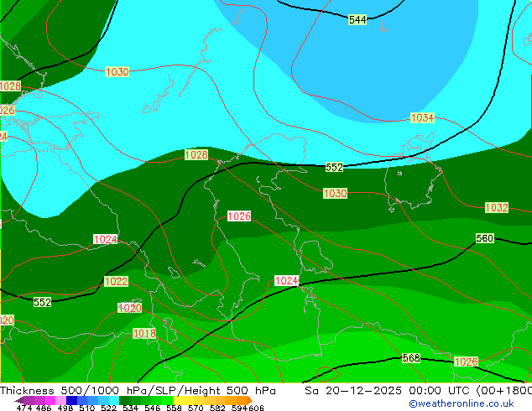Click the magenta legend swatch in the colorbar

50,400
